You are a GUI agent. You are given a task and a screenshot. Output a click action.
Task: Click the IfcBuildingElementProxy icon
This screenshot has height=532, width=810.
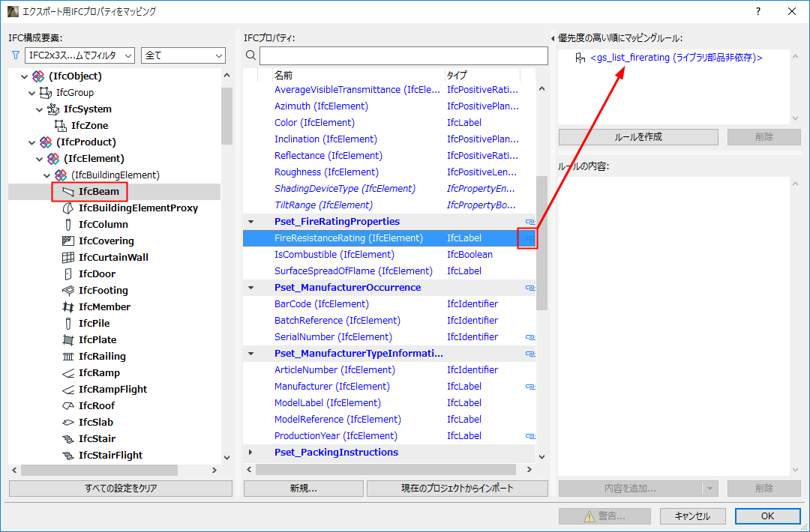[67, 208]
